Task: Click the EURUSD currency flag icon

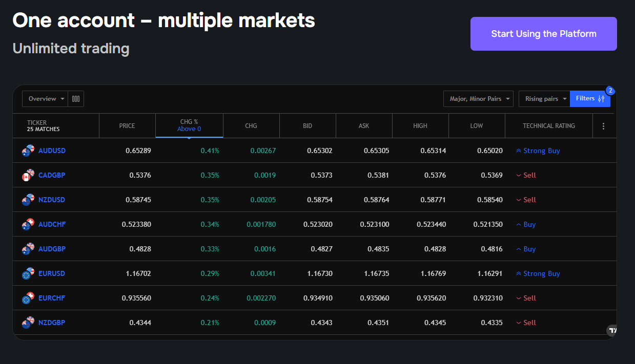Action: (28, 273)
